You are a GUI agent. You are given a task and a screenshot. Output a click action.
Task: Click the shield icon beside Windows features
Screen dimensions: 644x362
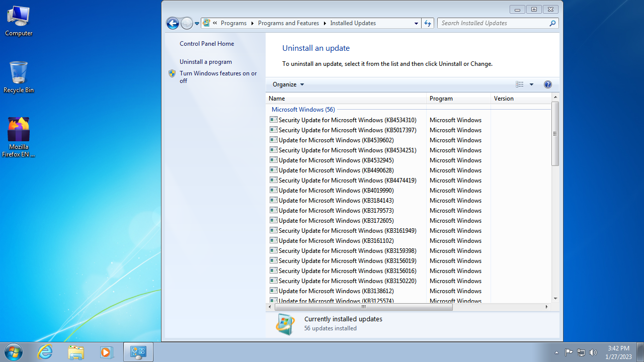tap(172, 73)
